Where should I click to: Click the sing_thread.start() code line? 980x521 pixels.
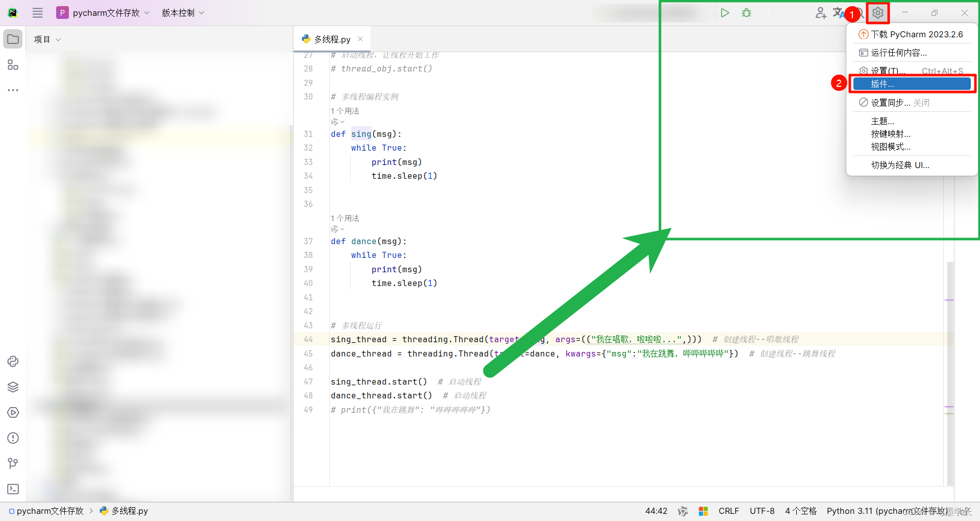[x=379, y=382]
